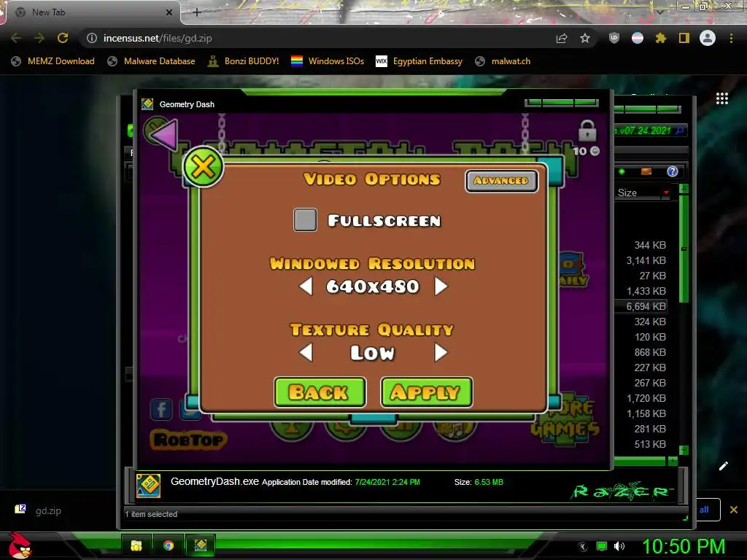Click the Back button
This screenshot has height=560, width=747.
pyautogui.click(x=320, y=392)
